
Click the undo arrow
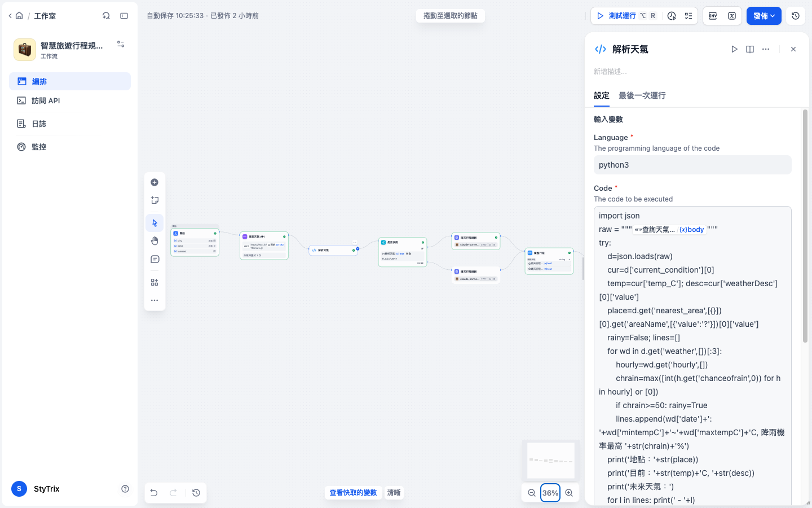[x=154, y=493]
